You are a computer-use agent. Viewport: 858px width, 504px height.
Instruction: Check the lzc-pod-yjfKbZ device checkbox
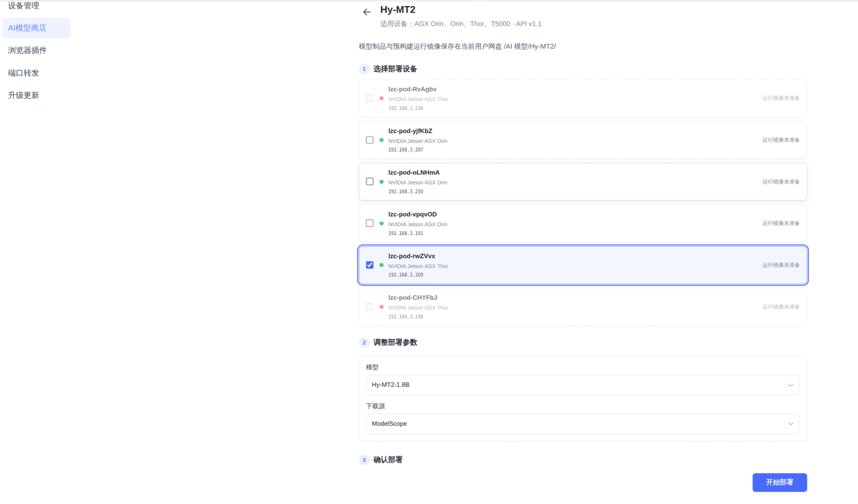tap(370, 140)
